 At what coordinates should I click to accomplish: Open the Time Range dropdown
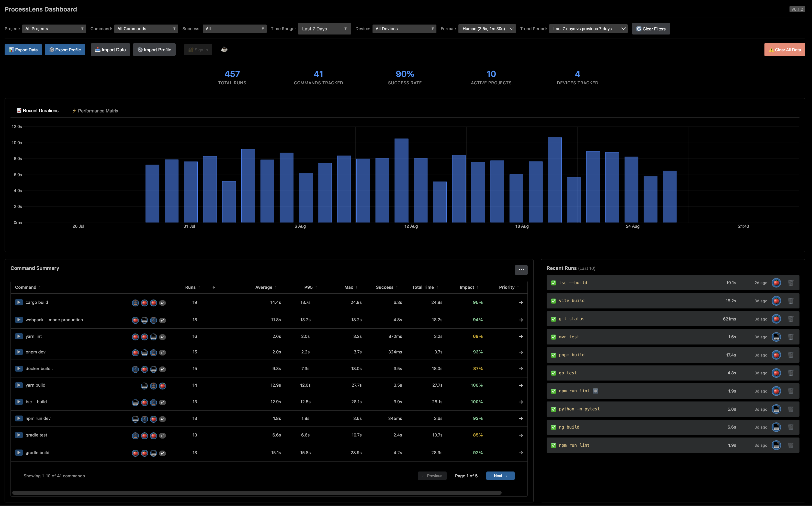click(324, 29)
